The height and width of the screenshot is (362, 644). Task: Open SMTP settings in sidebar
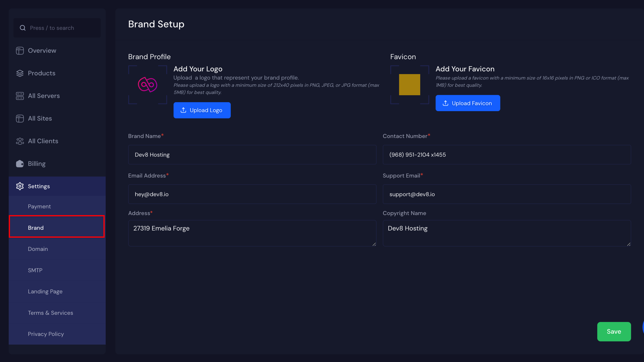[35, 270]
